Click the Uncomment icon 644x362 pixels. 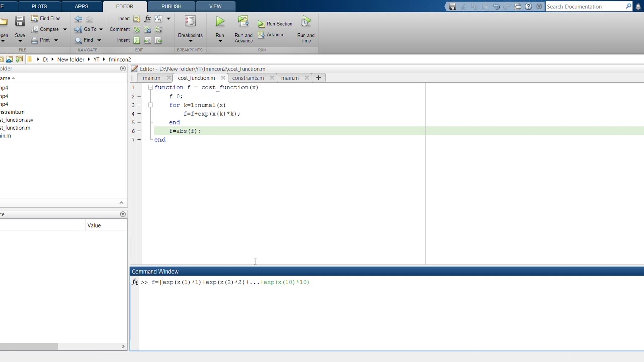coord(148,30)
